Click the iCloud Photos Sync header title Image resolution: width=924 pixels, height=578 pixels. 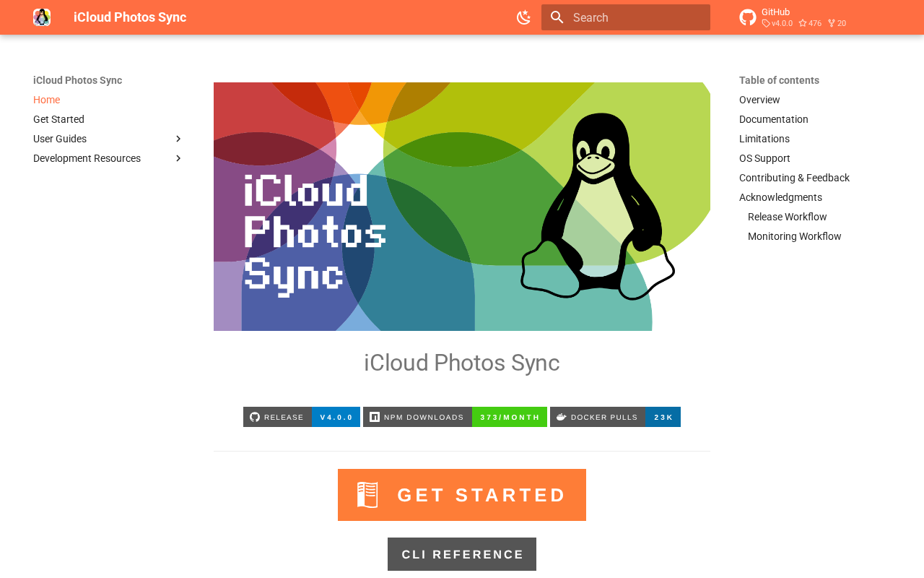(x=130, y=17)
